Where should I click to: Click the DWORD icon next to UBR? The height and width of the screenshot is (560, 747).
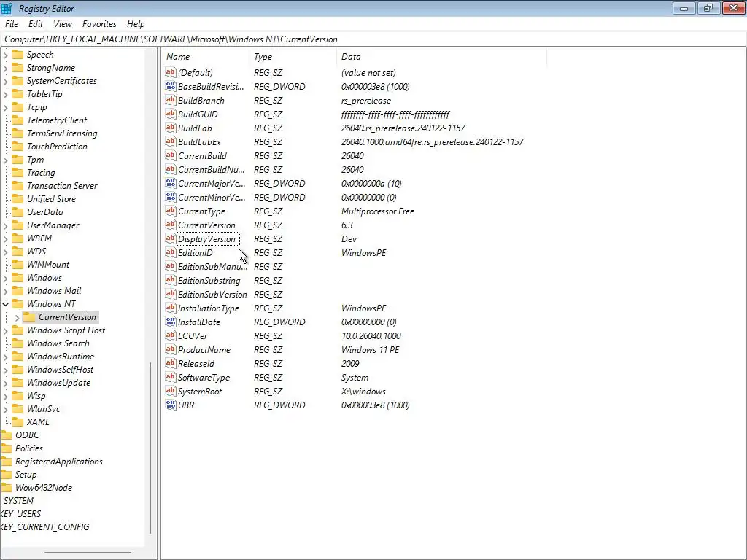point(171,404)
